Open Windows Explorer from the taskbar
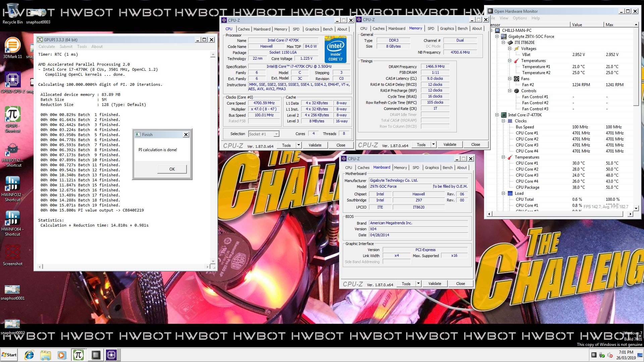The height and width of the screenshot is (362, 644). pos(45,355)
